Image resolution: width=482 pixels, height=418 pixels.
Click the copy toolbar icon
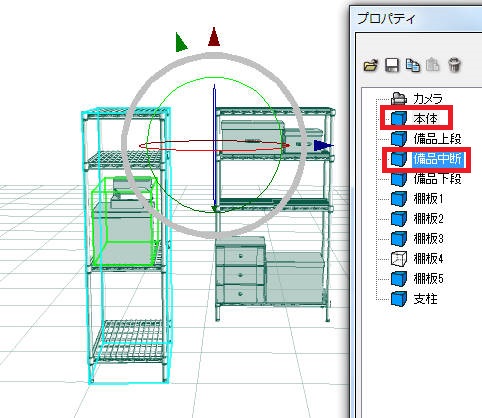[413, 65]
